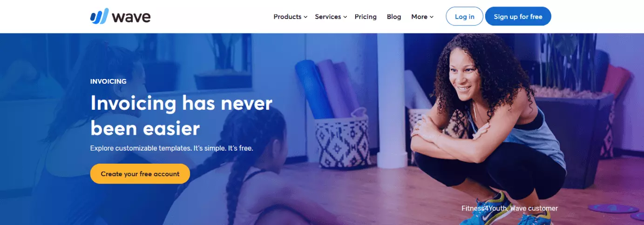Expand the chevron next to Products
The image size is (644, 225).
pyautogui.click(x=305, y=17)
